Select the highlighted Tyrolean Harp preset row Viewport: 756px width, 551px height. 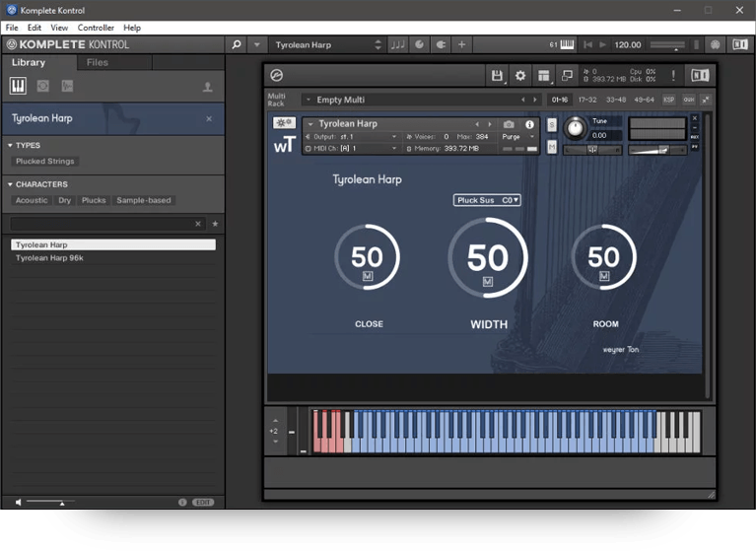112,244
